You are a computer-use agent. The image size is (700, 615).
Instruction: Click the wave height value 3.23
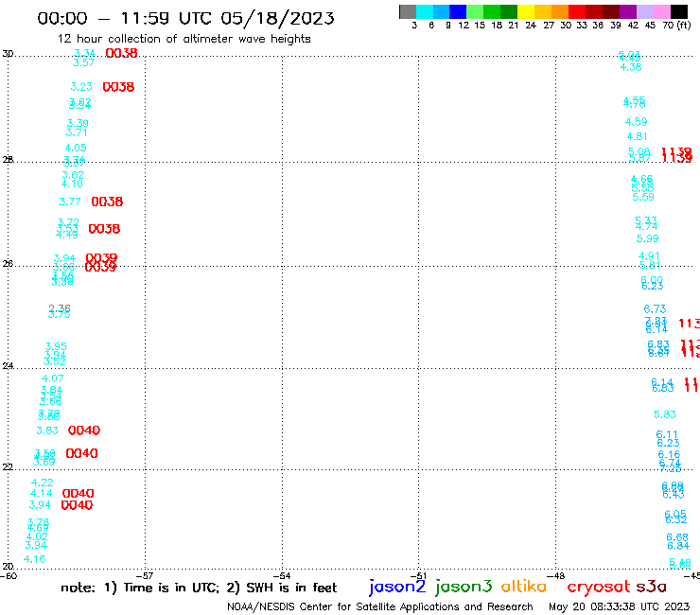81,87
